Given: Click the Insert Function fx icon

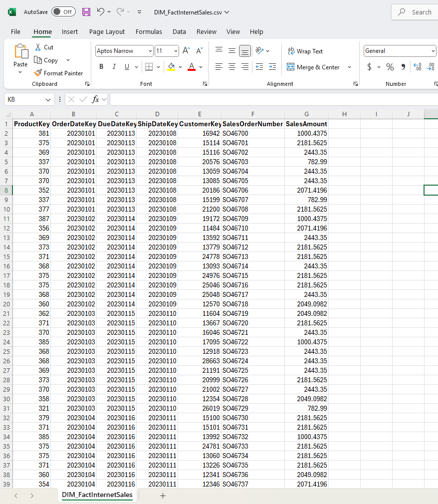Looking at the screenshot, I should point(95,99).
